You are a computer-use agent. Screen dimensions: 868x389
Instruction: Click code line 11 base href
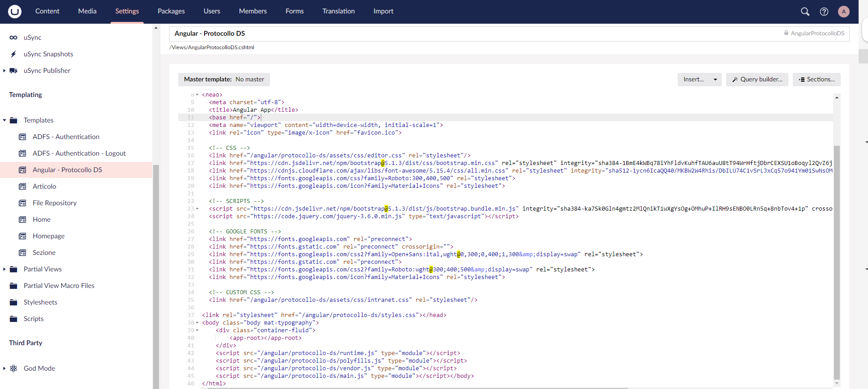pyautogui.click(x=235, y=118)
